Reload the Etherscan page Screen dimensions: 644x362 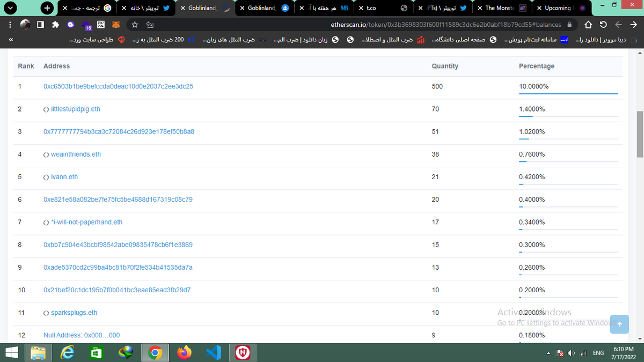[x=604, y=25]
